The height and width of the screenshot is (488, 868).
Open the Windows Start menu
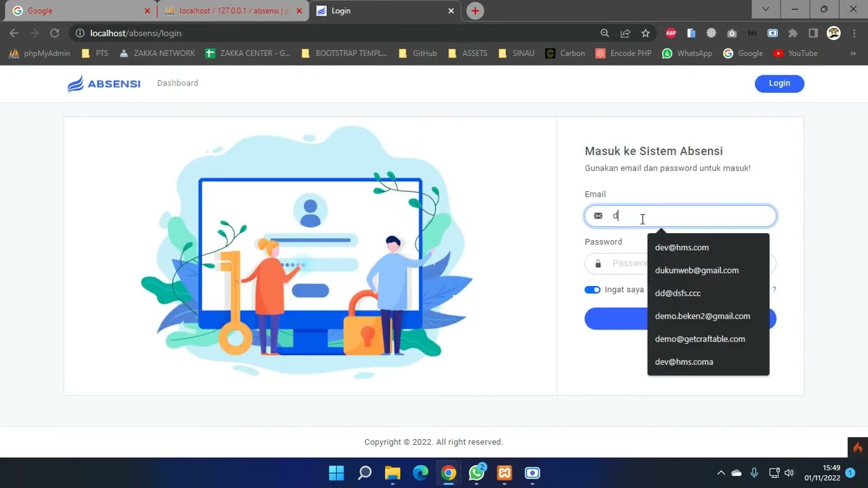coord(336,473)
